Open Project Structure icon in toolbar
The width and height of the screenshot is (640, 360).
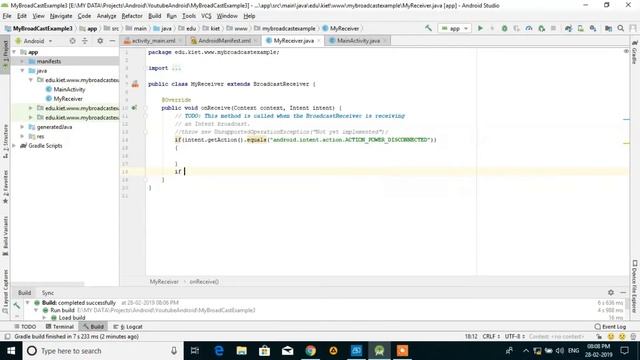point(608,28)
